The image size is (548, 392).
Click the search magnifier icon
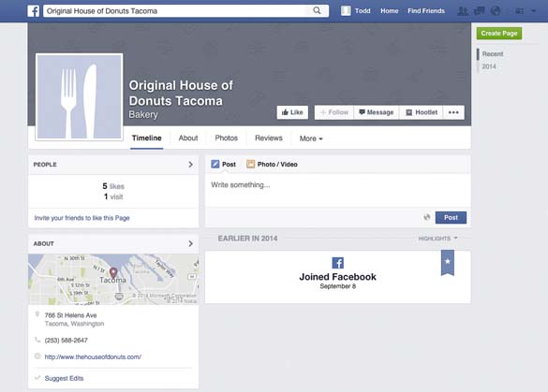click(317, 10)
